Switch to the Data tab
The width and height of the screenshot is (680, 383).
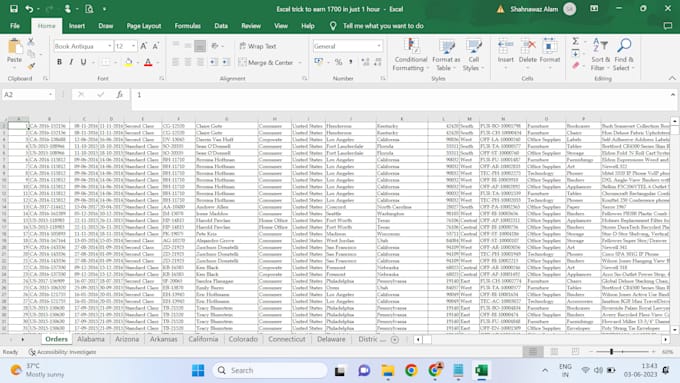pyautogui.click(x=221, y=26)
